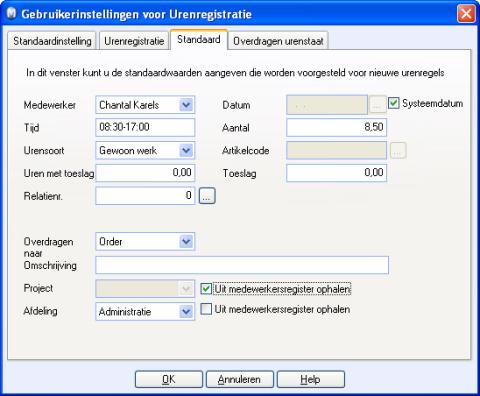Image resolution: width=480 pixels, height=396 pixels.
Task: Click the Urensoort label
Action: tap(44, 150)
